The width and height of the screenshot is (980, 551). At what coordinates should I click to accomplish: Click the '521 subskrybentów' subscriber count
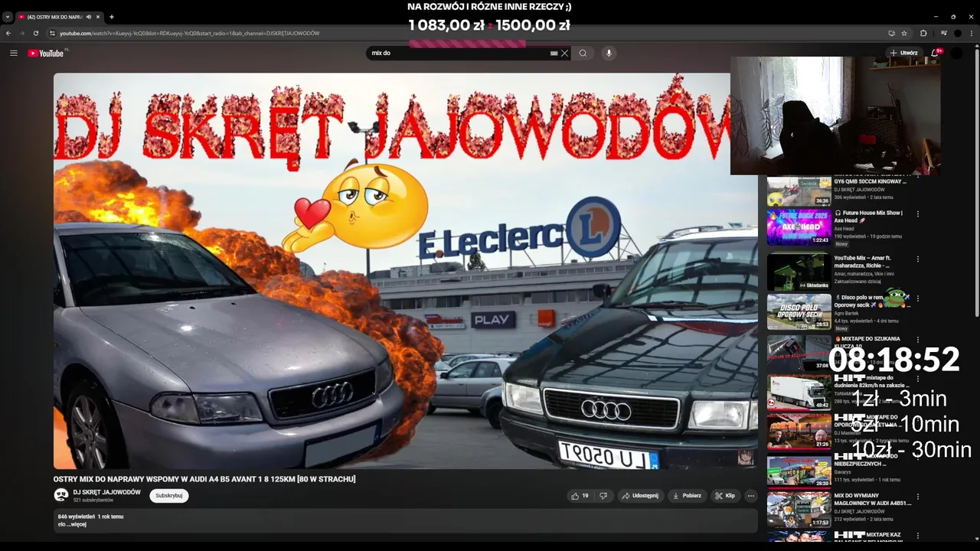93,500
